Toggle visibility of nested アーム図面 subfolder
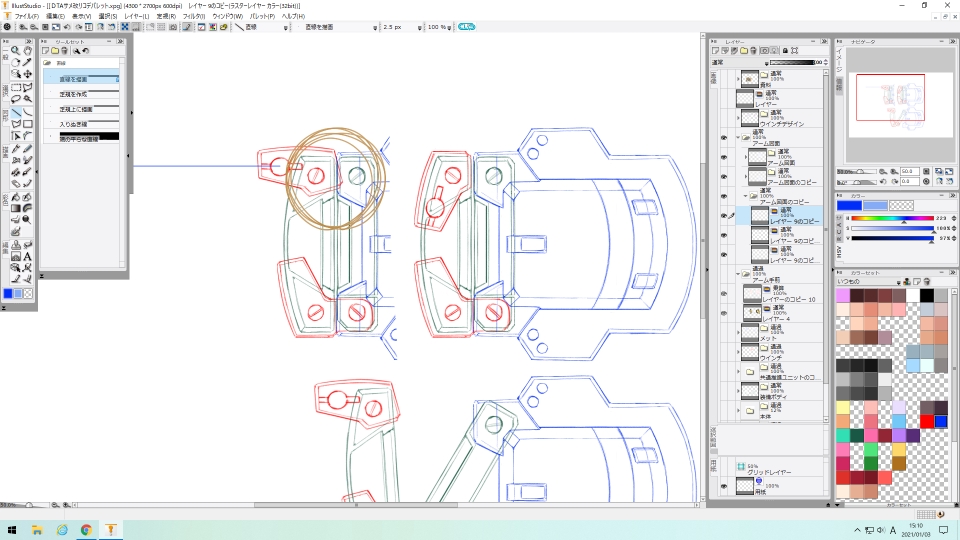The height and width of the screenshot is (540, 960). (x=724, y=157)
